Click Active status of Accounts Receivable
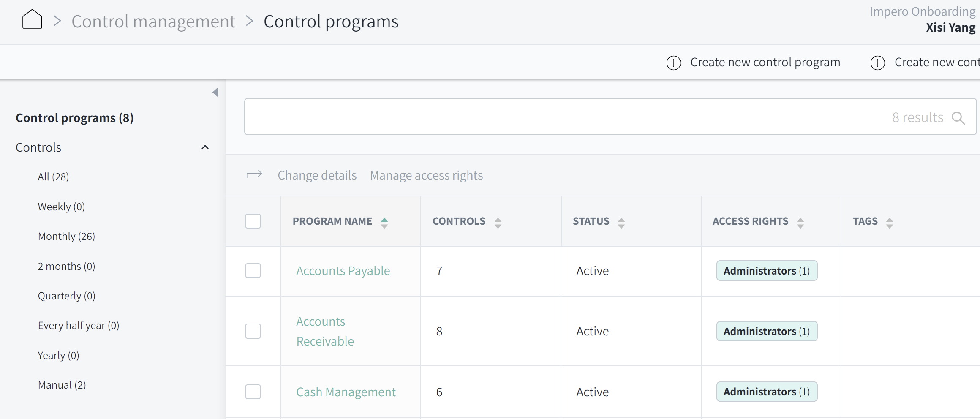 coord(593,331)
